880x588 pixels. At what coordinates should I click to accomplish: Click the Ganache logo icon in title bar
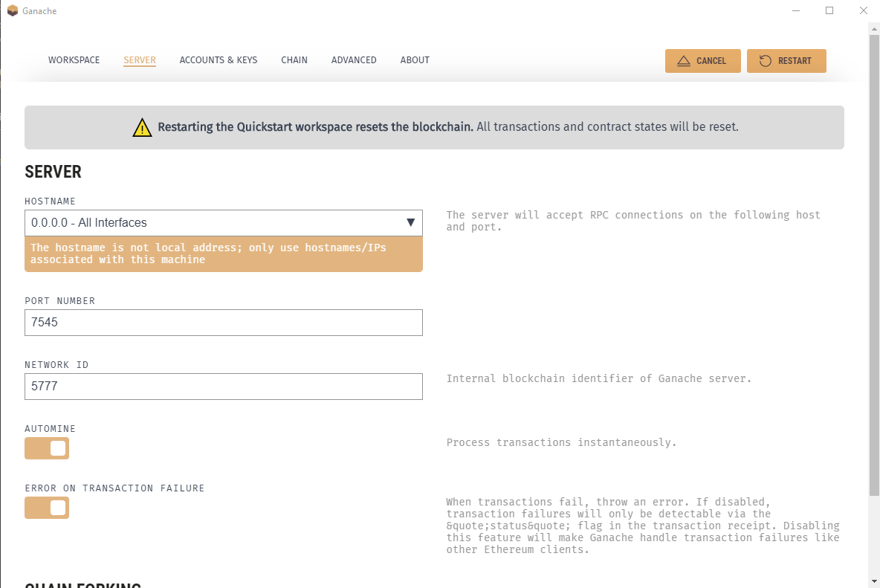[x=13, y=10]
